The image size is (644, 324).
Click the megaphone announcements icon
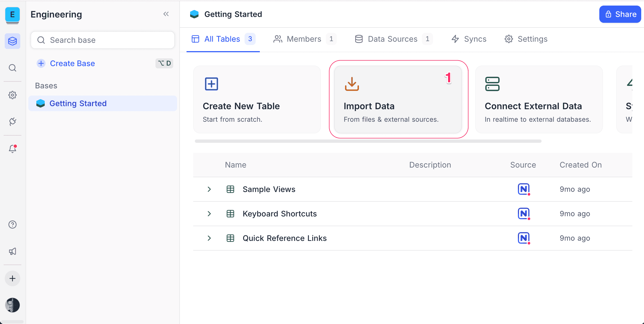pos(12,251)
